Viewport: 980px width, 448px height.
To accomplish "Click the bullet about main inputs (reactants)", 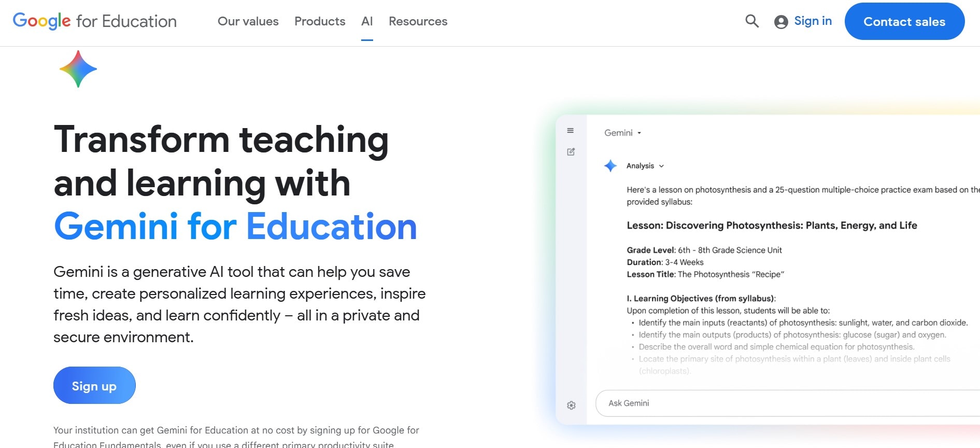I will pos(803,323).
